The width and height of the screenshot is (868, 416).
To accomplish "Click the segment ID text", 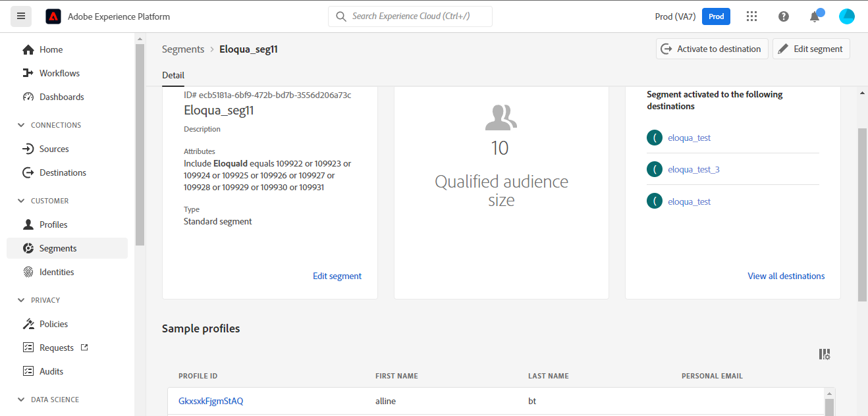I will click(x=267, y=95).
